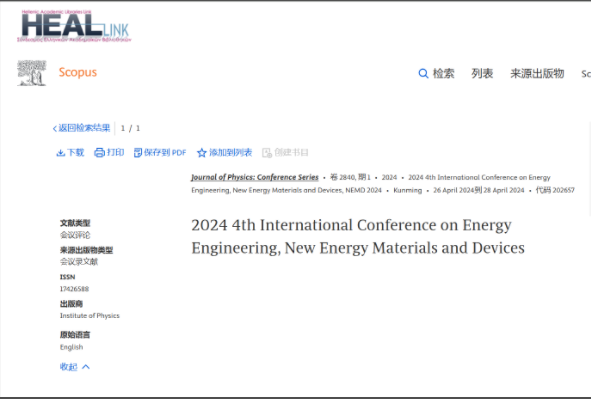Click the conference title heading
The image size is (591, 399).
[x=358, y=237]
